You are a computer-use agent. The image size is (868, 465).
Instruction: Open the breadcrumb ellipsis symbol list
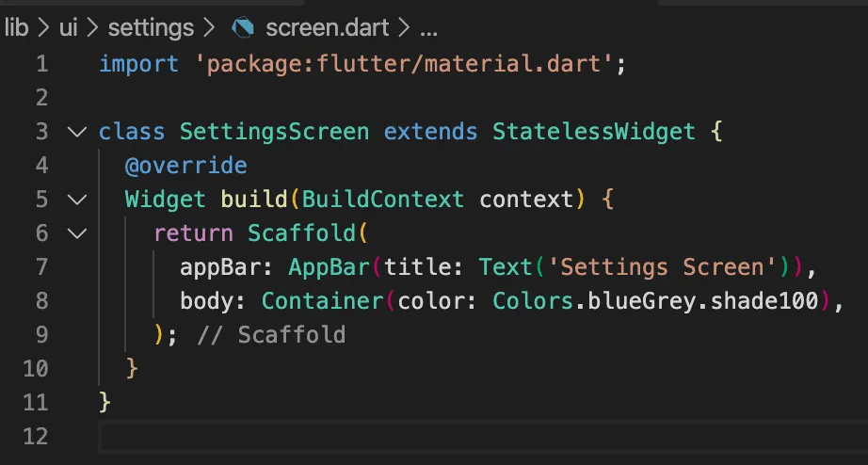tap(428, 27)
